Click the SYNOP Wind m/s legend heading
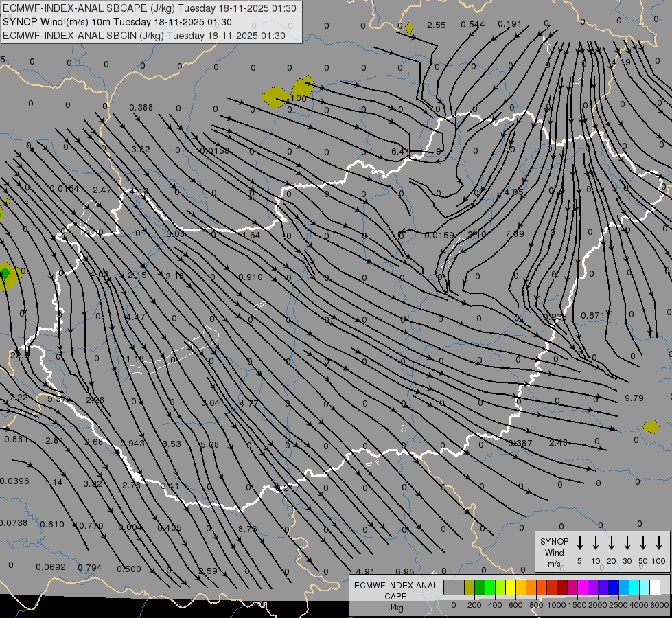 tap(554, 552)
